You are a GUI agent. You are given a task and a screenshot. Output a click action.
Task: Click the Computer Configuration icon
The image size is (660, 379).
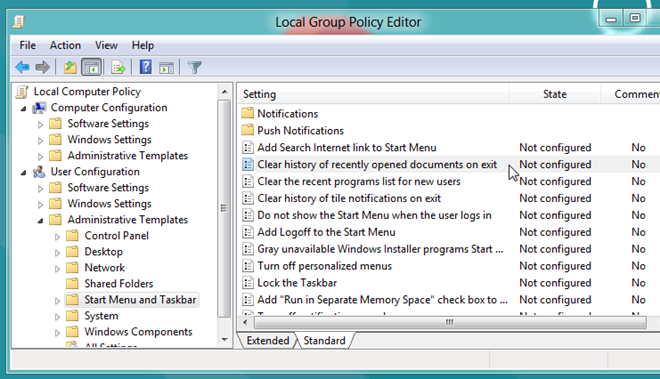[x=39, y=108]
